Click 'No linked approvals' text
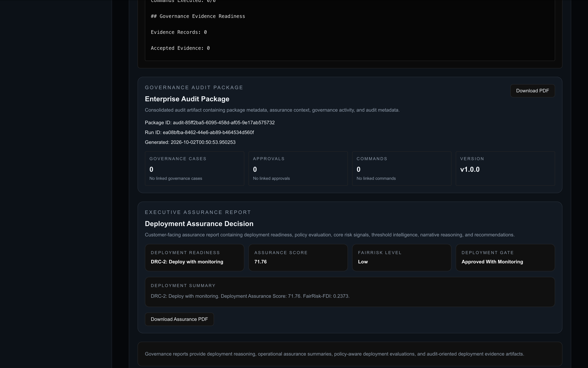This screenshot has width=588, height=368. [271, 178]
